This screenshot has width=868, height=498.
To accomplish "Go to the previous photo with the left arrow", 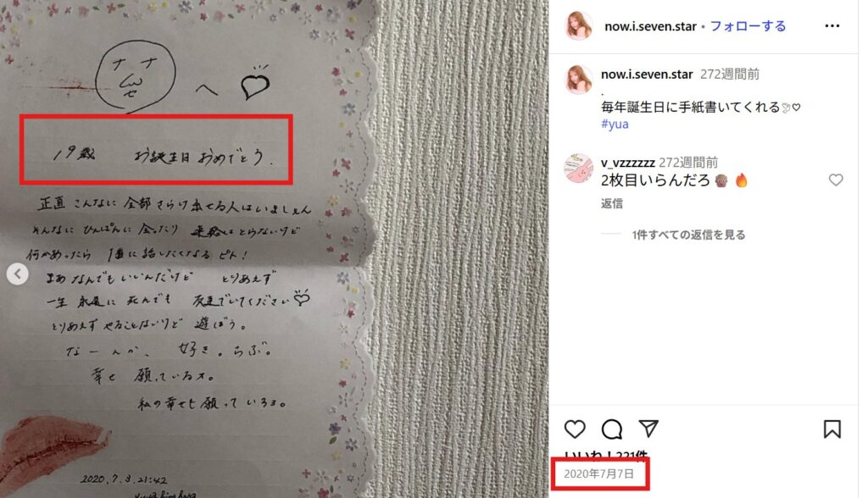I will tap(18, 274).
